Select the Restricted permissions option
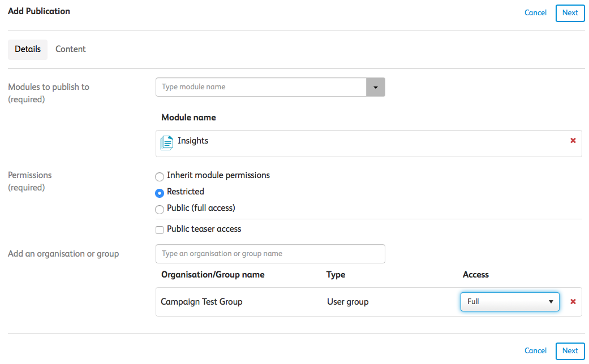Viewport: 589px width, 364px height. click(160, 193)
